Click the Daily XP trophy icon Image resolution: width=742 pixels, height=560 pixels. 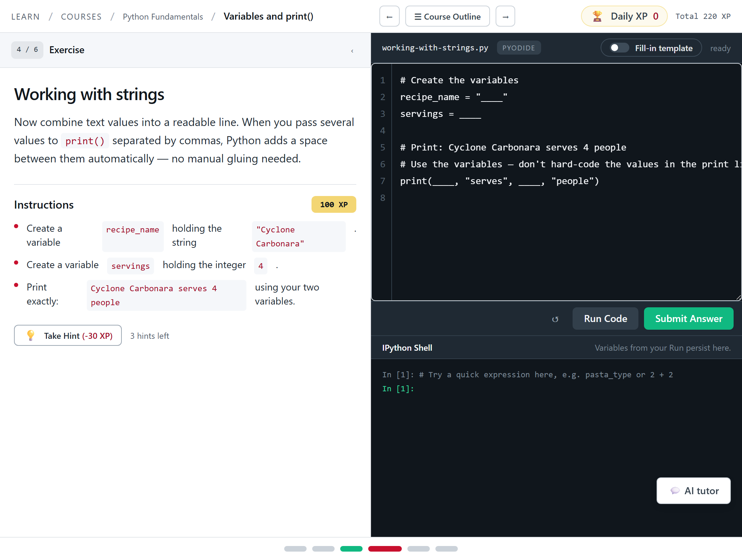597,16
